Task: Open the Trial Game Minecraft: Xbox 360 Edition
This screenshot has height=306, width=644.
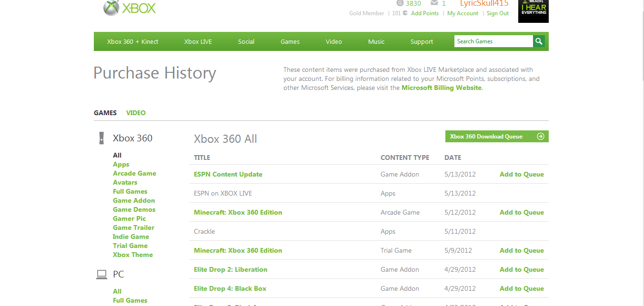Action: [238, 250]
